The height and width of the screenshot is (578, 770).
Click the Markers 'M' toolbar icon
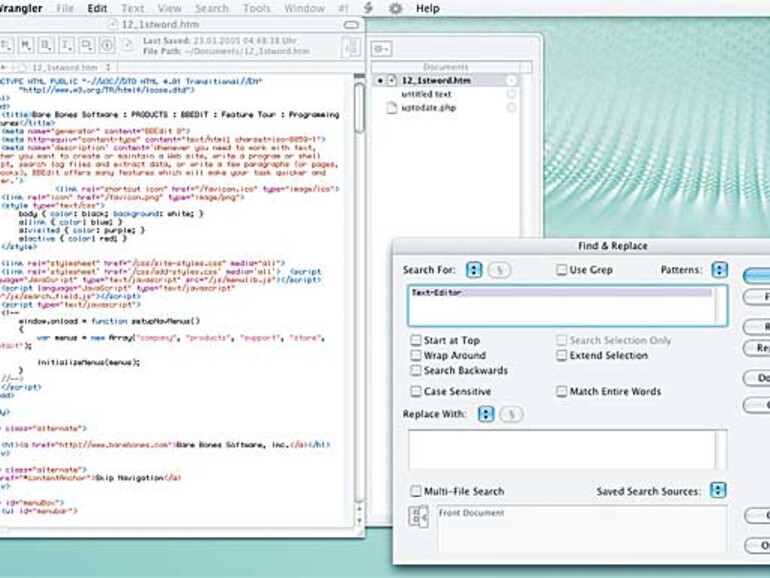click(26, 44)
